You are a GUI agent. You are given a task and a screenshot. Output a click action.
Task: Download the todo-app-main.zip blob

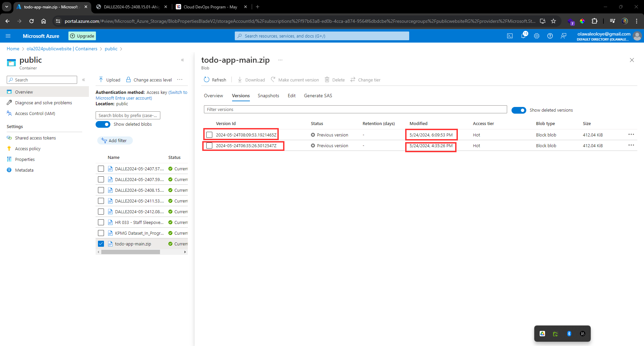(251, 79)
